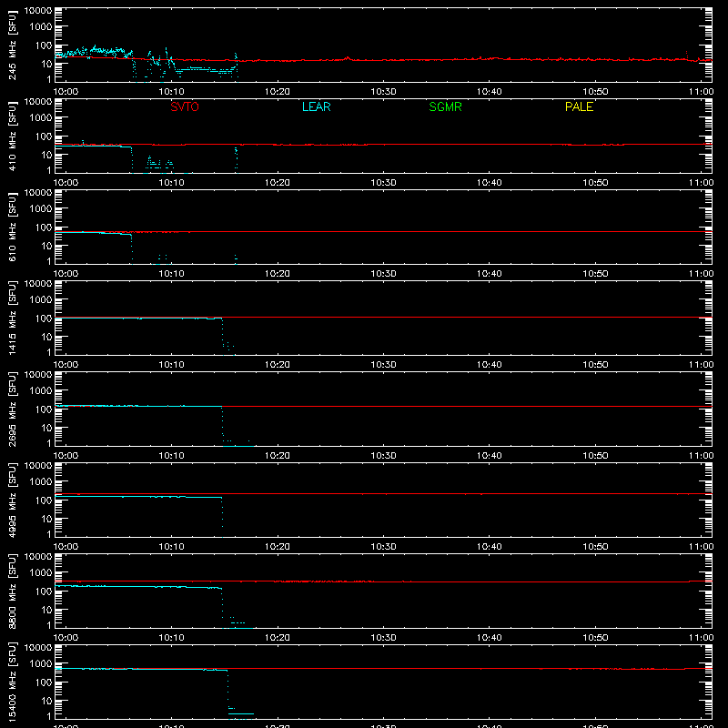This screenshot has width=728, height=728.
Task: Select the 15400 MHz [SFU] axis title
Action: click(12, 682)
